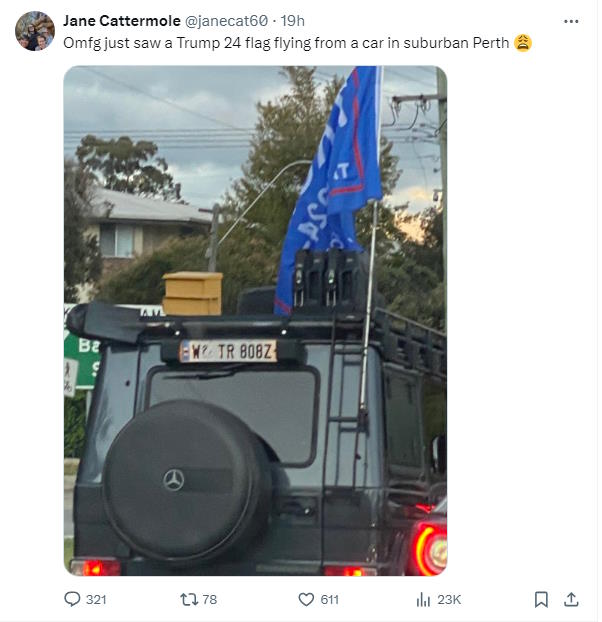Like the post with the heart icon
602x622 pixels.
(x=306, y=599)
